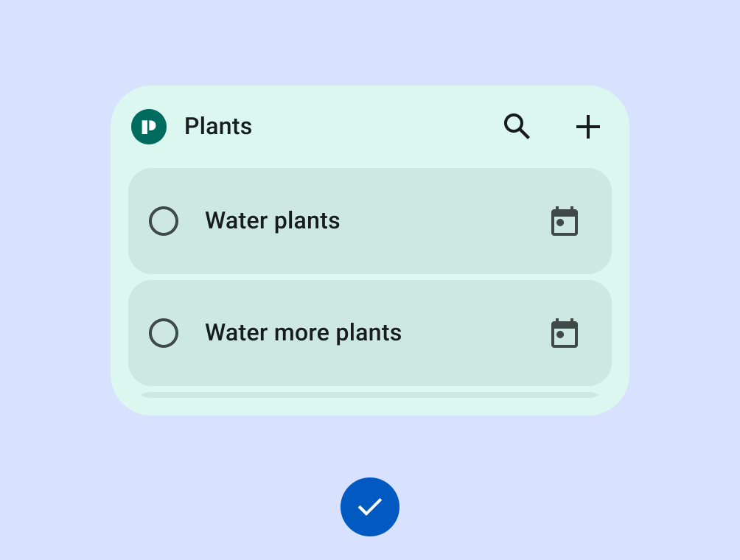The image size is (740, 560).
Task: Open the "Water more plants" task text
Action: tap(303, 333)
